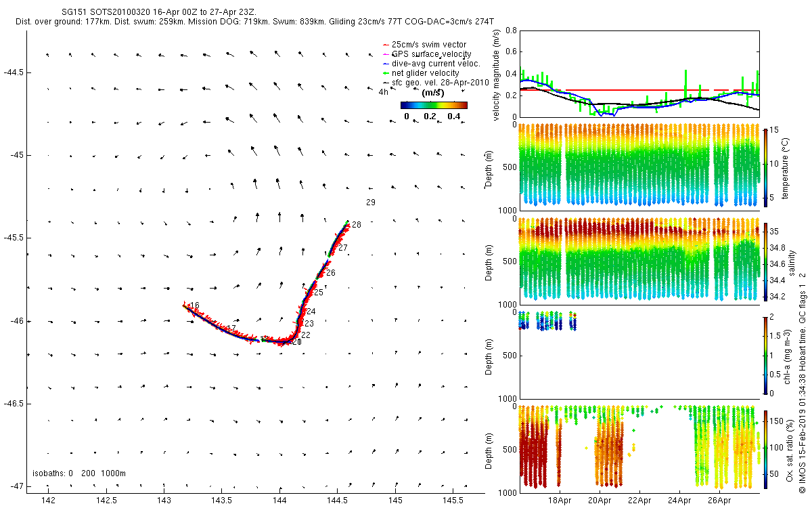
Task: Click the map latitude tick "-45.5"
Action: point(14,238)
